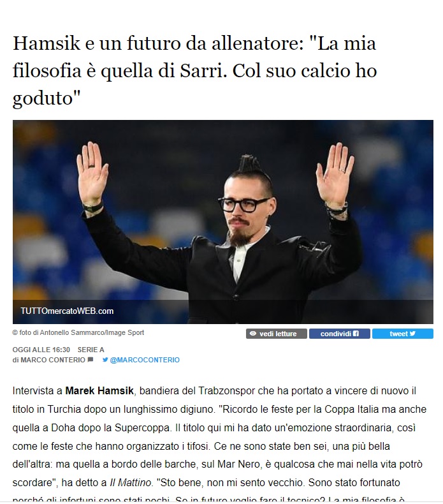This screenshot has height=504, width=443.
Task: Click the Twitter bird before @MARCOCONTERIO
Action: point(105,360)
